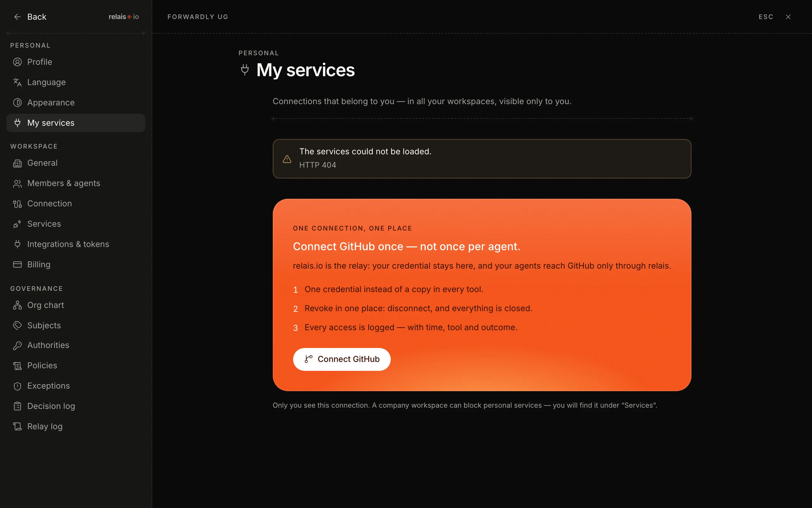Image resolution: width=812 pixels, height=508 pixels.
Task: Click the FORWARDLY UG workspace name
Action: (198, 17)
